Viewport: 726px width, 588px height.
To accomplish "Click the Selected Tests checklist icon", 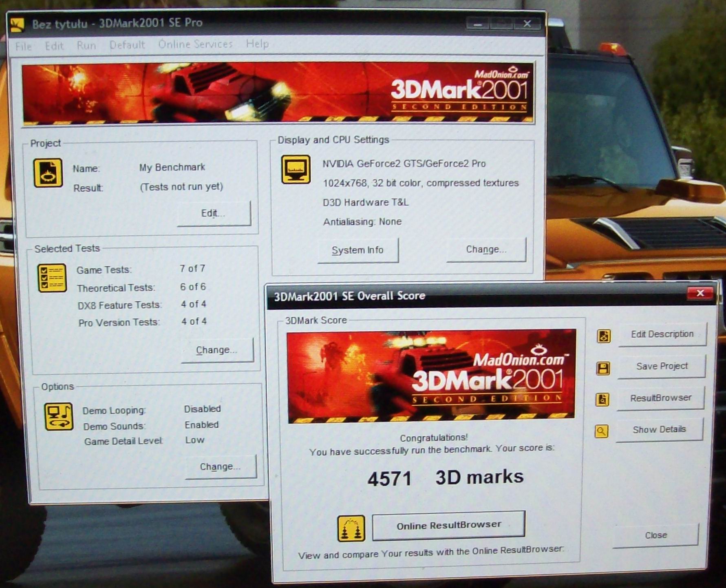I will (x=52, y=278).
